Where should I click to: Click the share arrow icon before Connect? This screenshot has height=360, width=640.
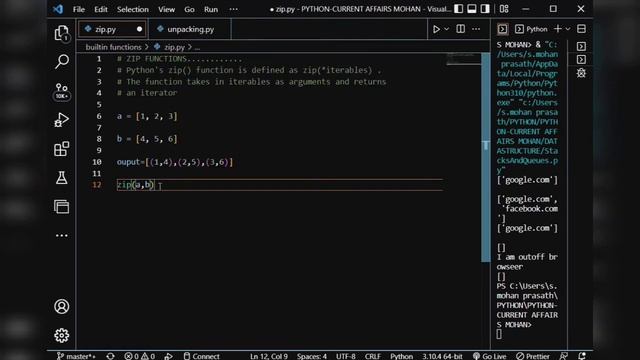click(x=168, y=356)
